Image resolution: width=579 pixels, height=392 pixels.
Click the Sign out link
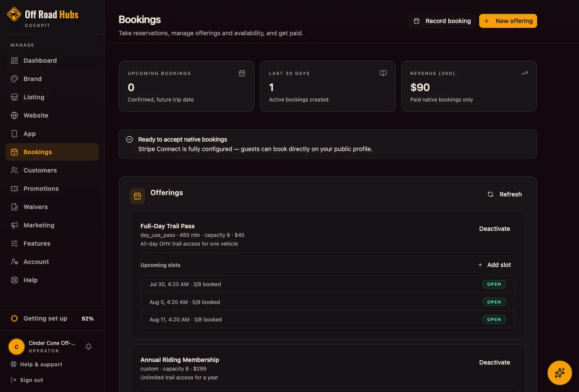pos(27,380)
